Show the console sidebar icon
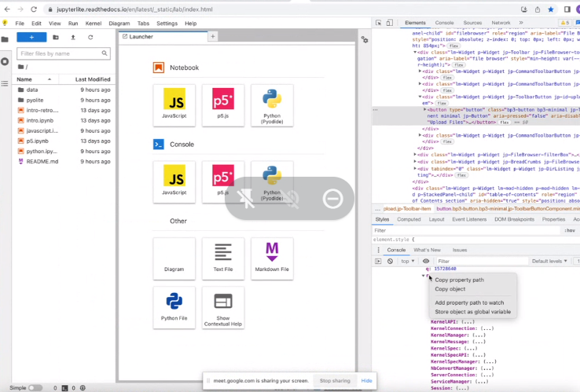The image size is (580, 392). pyautogui.click(x=378, y=261)
